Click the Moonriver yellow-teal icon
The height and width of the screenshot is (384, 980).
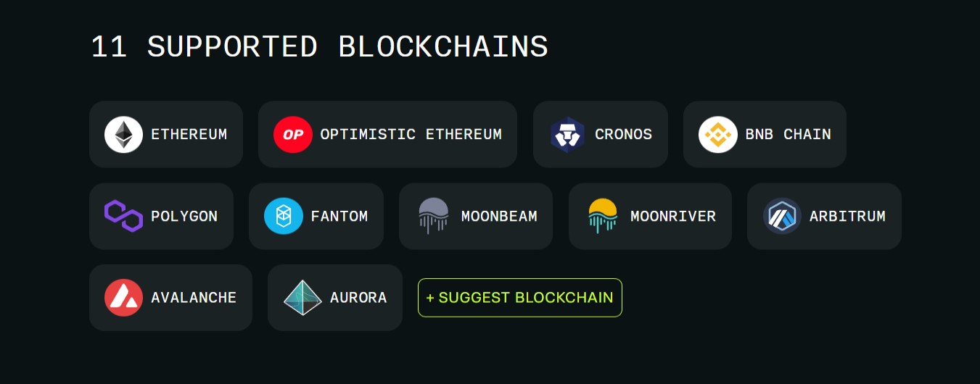pyautogui.click(x=603, y=216)
